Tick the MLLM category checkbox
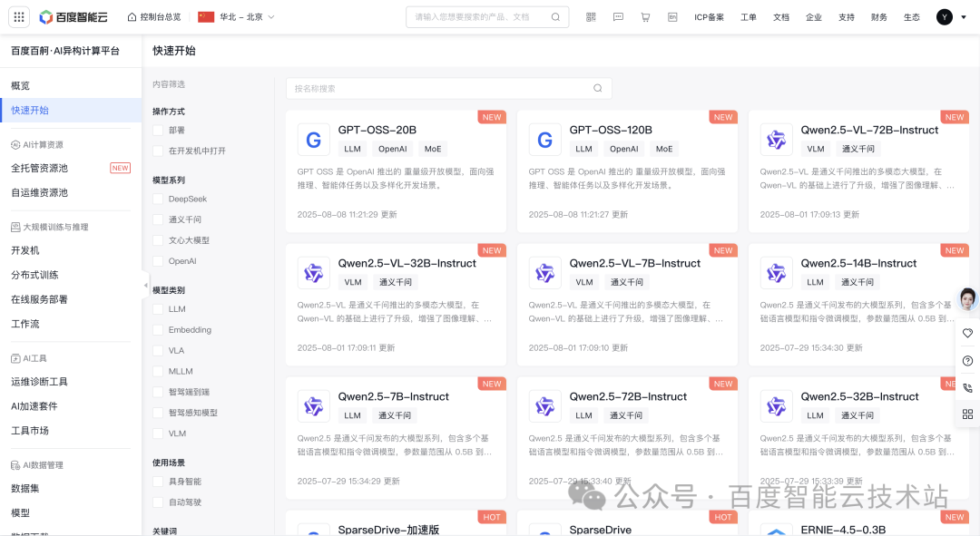The height and width of the screenshot is (536, 980). tap(158, 371)
